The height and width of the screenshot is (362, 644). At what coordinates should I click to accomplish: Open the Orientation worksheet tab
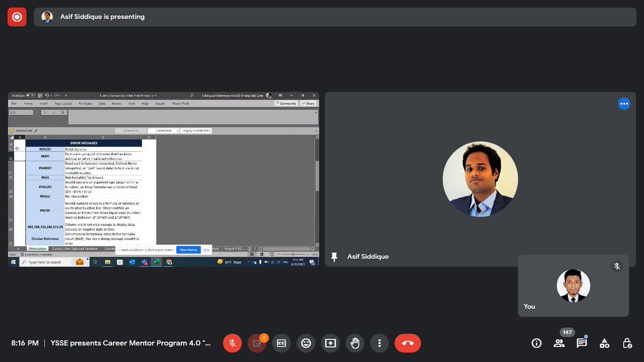[38, 249]
